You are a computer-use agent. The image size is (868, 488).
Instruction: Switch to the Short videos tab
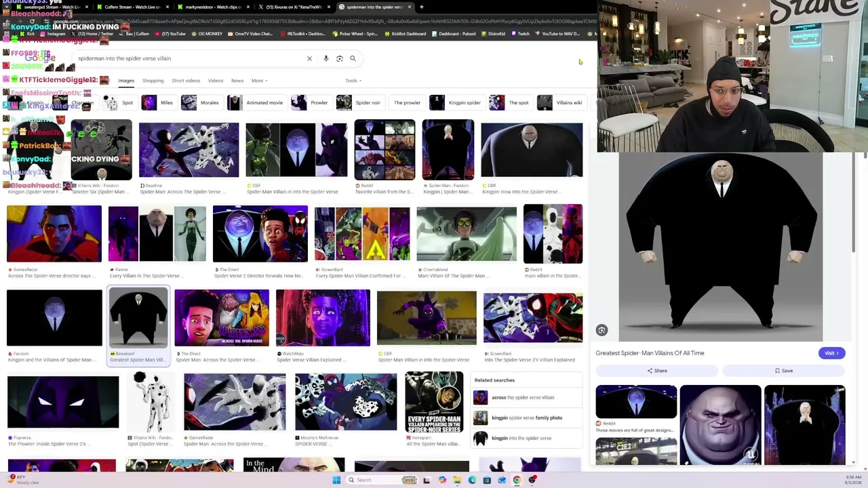click(x=186, y=81)
